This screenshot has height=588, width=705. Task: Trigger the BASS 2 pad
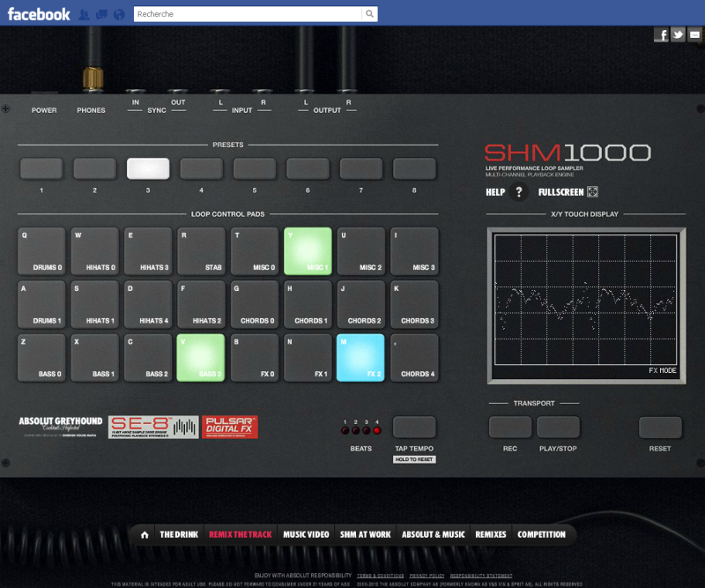[x=148, y=358]
